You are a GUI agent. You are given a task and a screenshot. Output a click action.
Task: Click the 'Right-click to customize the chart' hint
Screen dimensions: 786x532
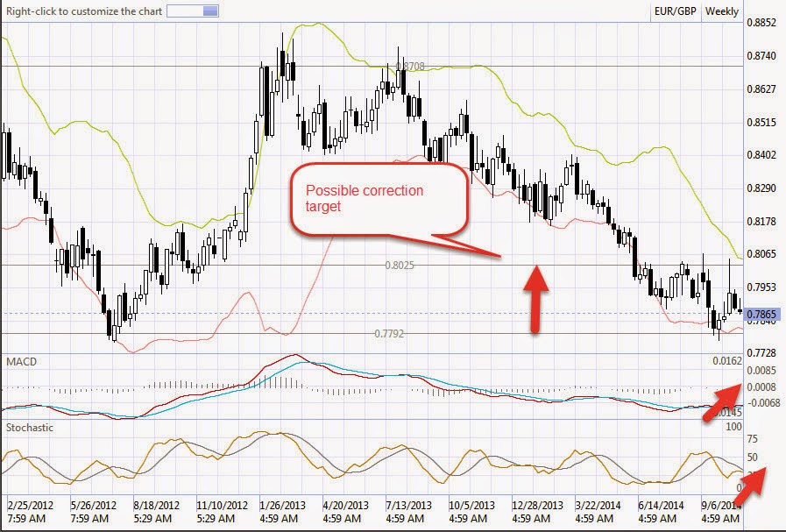[x=84, y=11]
